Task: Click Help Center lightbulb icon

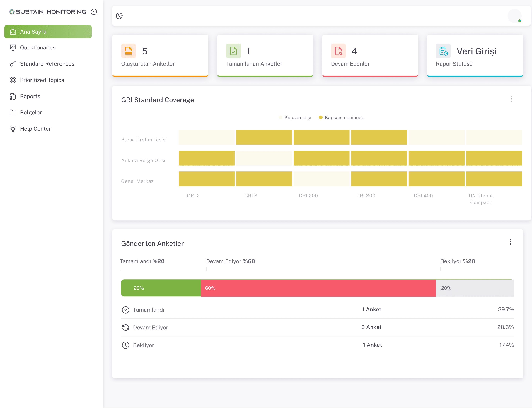Action: tap(13, 129)
